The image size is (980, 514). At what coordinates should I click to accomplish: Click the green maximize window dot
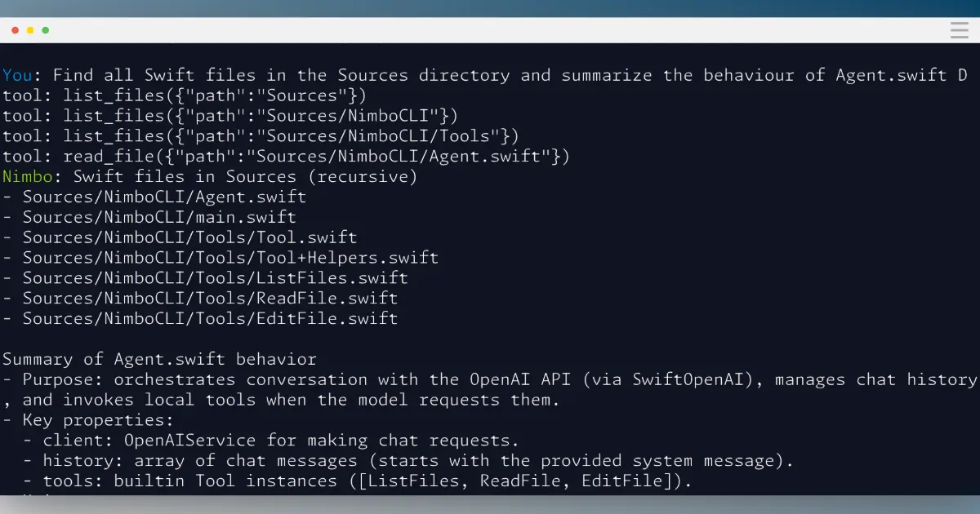[x=46, y=30]
